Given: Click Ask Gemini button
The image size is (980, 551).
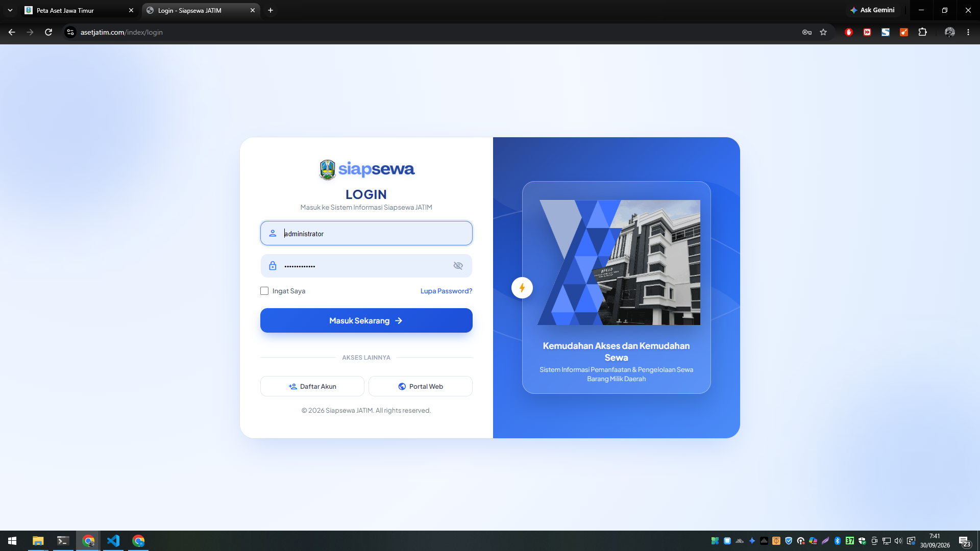Looking at the screenshot, I should coord(872,10).
